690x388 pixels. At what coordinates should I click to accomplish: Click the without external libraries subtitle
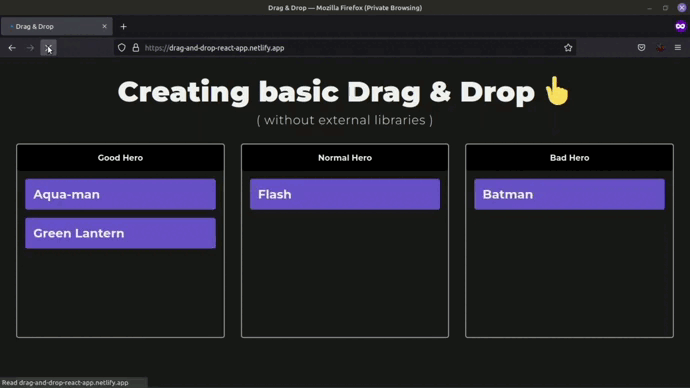click(x=345, y=120)
